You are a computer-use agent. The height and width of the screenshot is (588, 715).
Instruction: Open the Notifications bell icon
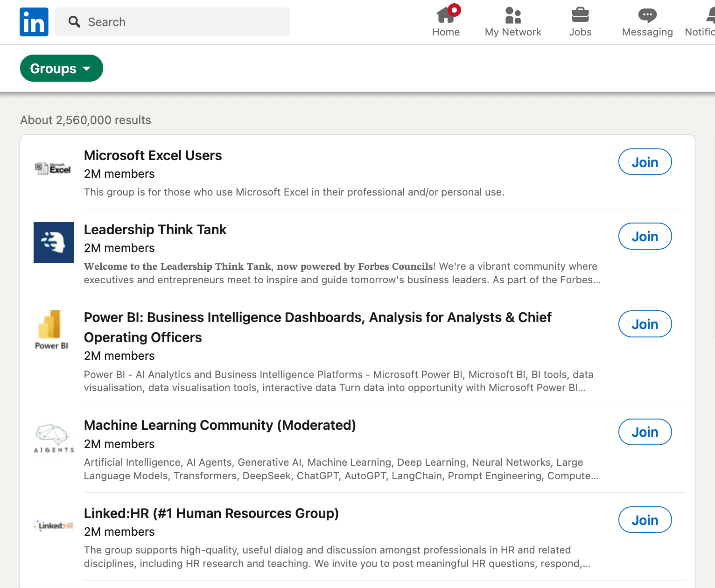coord(710,15)
